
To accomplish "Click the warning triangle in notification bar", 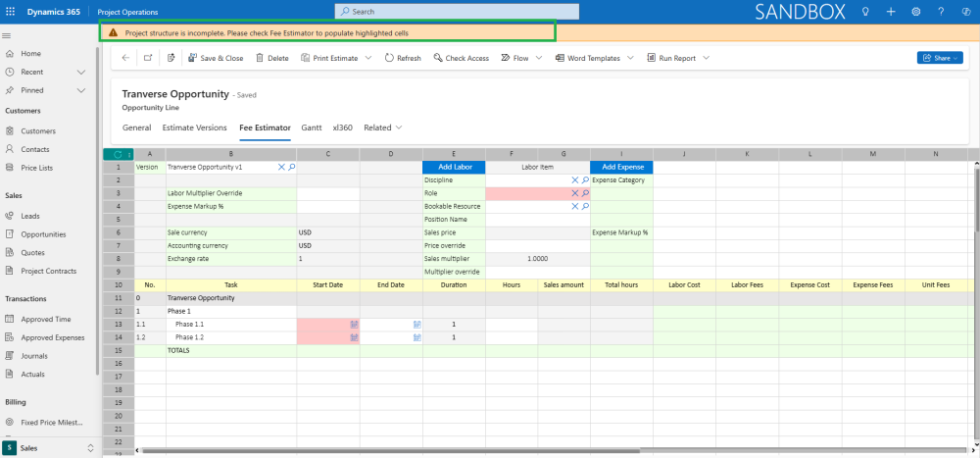I will 113,32.
